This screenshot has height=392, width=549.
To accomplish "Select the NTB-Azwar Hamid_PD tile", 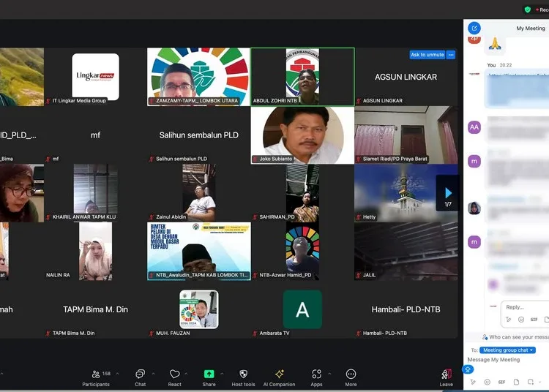I will (x=302, y=251).
